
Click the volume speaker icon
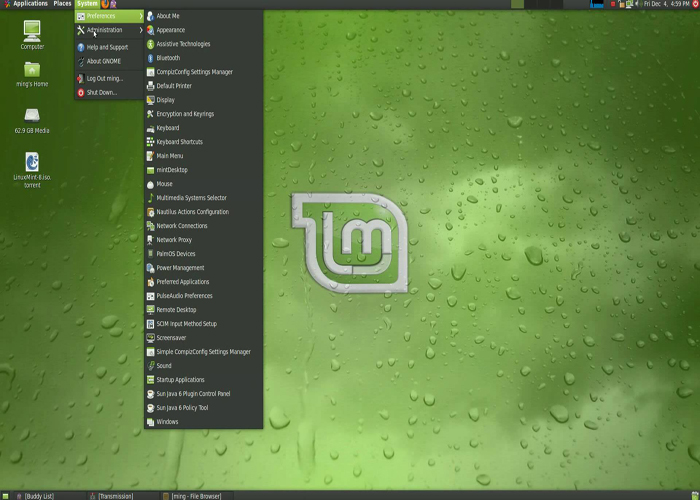click(x=637, y=4)
